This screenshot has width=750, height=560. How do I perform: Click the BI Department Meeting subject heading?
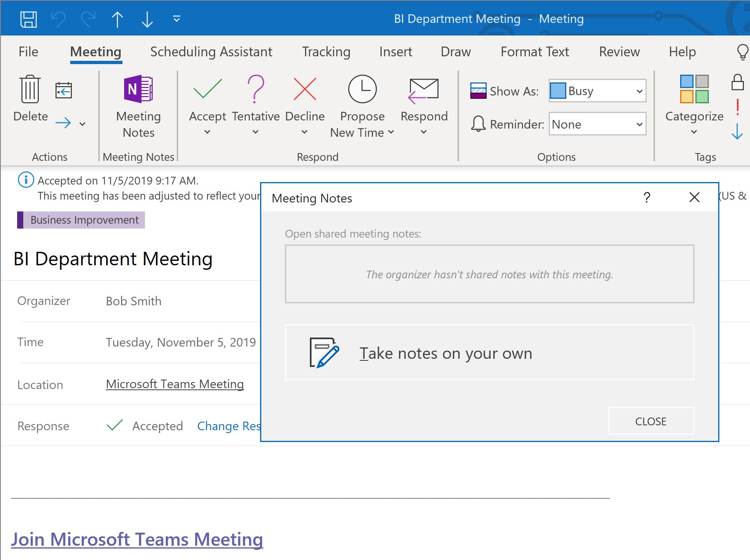click(113, 259)
